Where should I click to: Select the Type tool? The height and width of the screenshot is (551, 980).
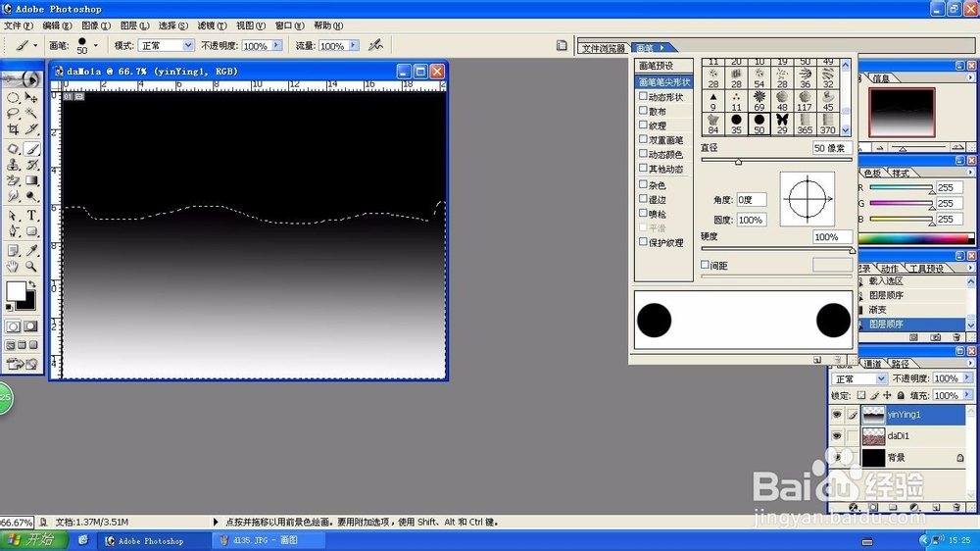coord(31,216)
